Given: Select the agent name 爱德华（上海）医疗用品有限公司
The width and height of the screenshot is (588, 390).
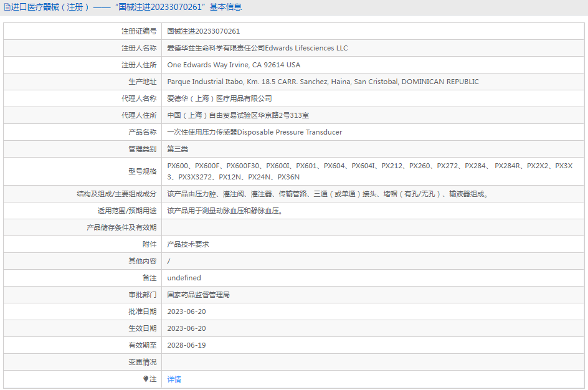Looking at the screenshot, I should [x=219, y=98].
